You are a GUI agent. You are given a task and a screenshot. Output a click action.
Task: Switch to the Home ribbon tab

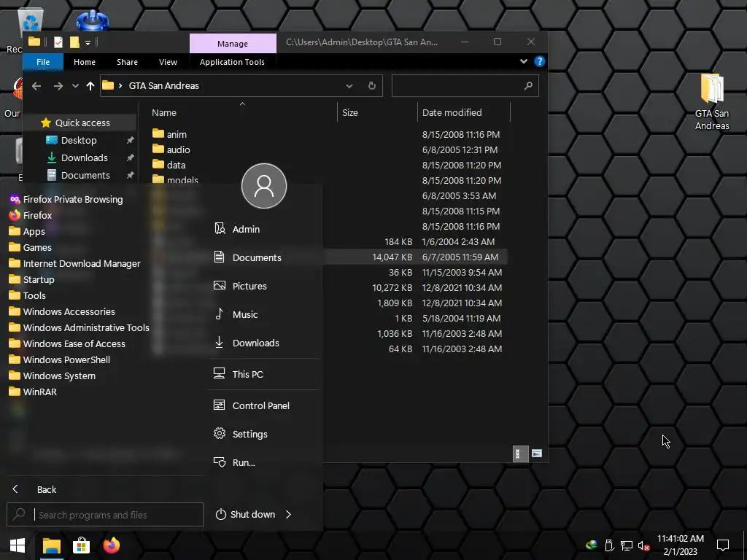click(85, 62)
